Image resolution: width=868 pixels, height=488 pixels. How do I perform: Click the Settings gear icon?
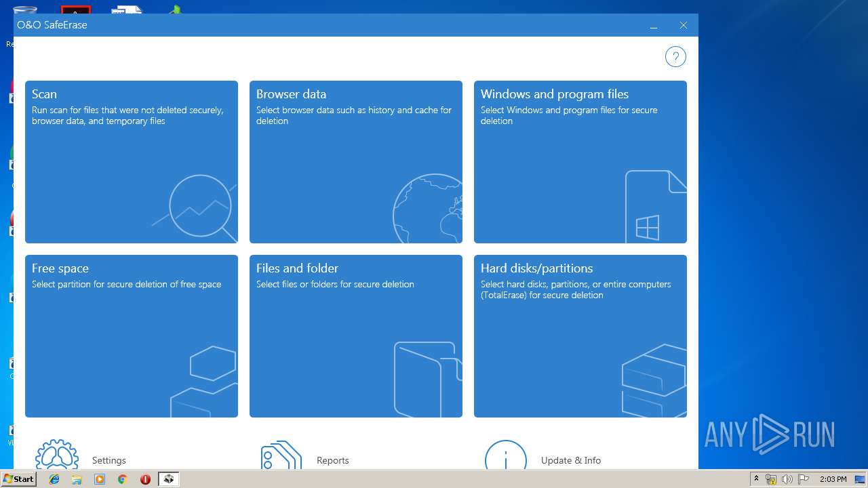tap(57, 455)
